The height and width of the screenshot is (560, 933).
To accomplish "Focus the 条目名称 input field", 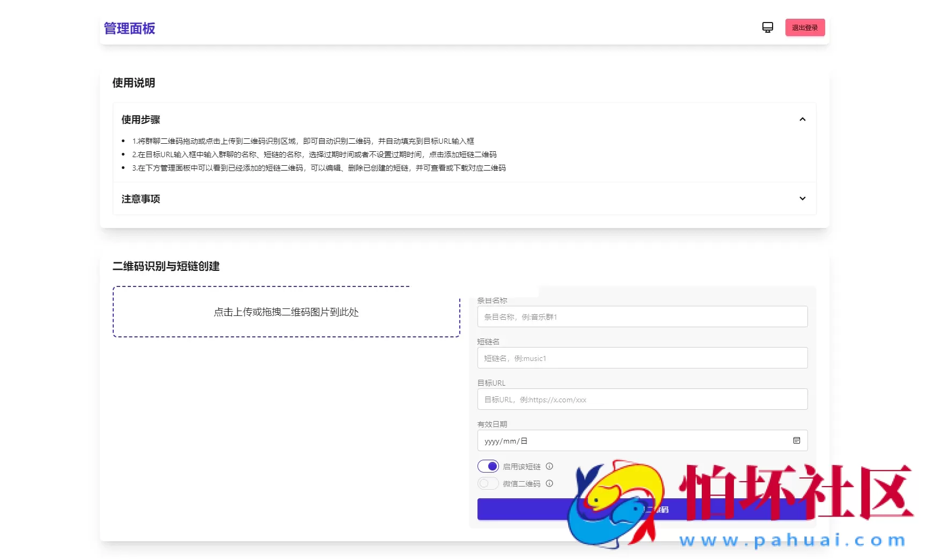I will pos(642,316).
